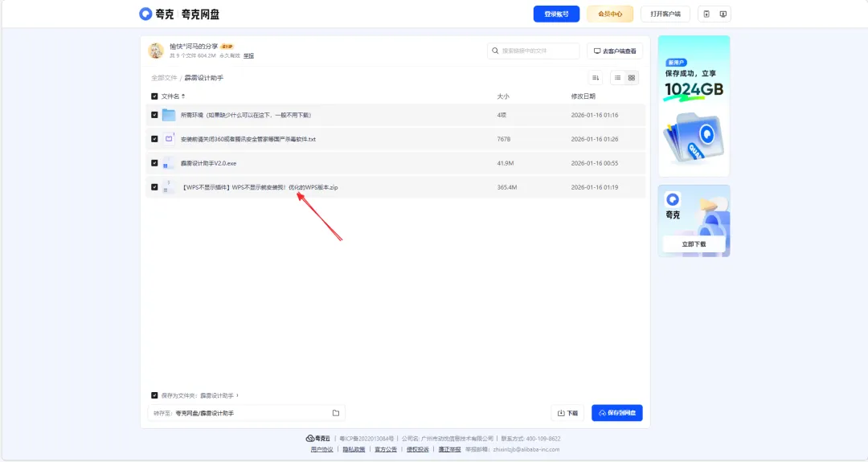868x462 pixels.
Task: Click the magnifier icon in the search box
Action: pos(495,51)
